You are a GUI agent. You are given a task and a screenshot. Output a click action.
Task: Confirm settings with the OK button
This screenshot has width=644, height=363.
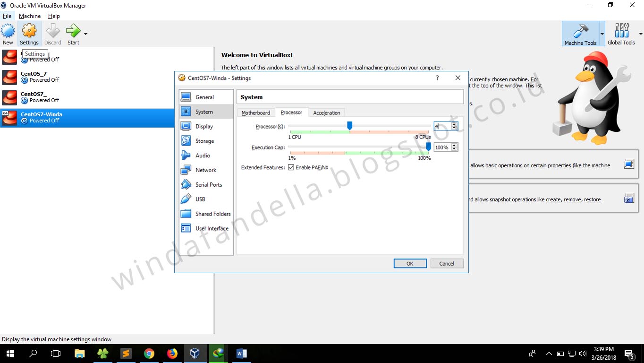410,264
